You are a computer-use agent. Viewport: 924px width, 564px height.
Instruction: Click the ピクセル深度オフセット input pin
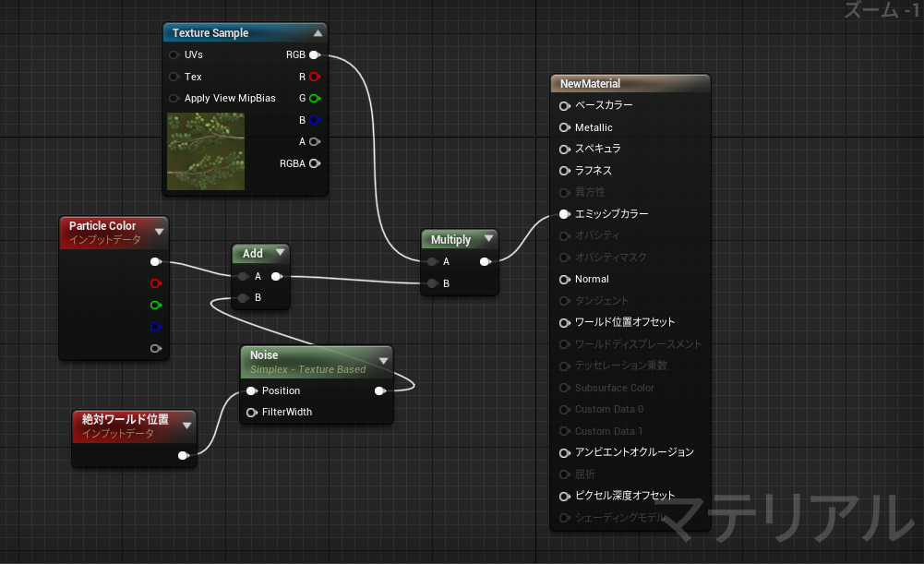(565, 497)
